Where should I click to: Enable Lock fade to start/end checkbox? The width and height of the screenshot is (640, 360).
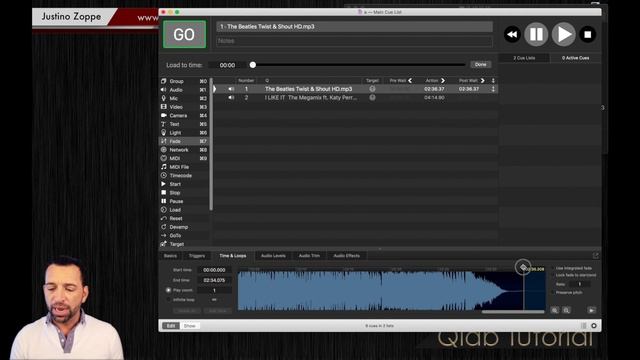(553, 275)
